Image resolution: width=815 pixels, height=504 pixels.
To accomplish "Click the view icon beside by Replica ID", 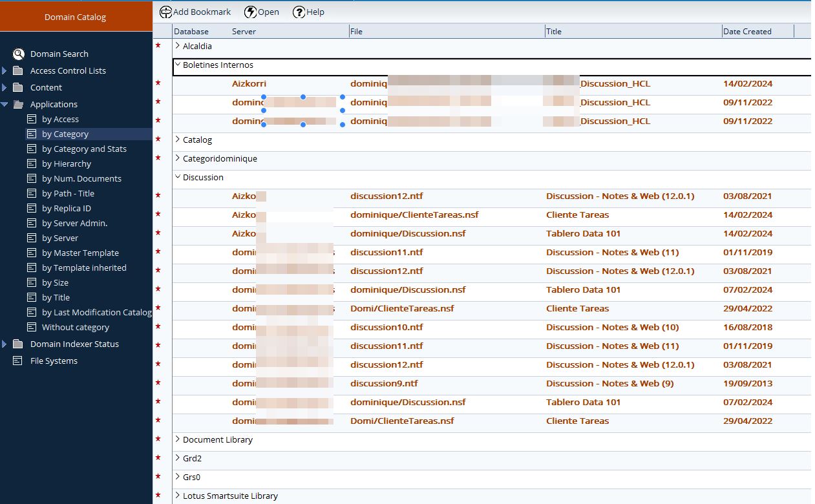I will pyautogui.click(x=32, y=208).
